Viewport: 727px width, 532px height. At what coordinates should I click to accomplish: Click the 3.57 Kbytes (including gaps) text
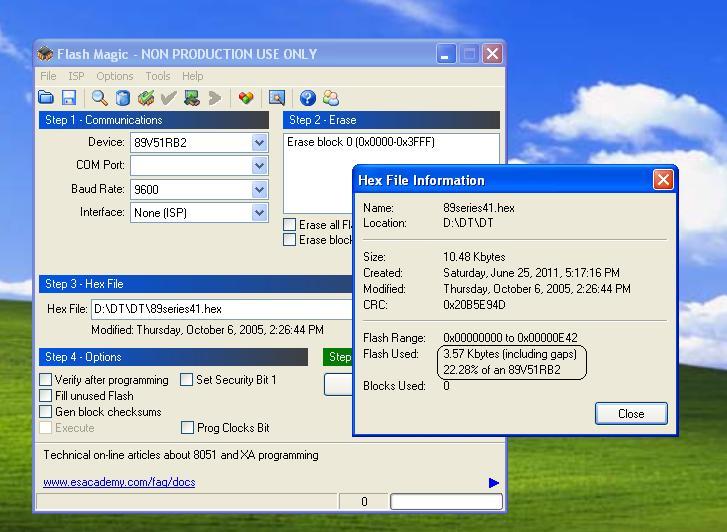coord(510,354)
